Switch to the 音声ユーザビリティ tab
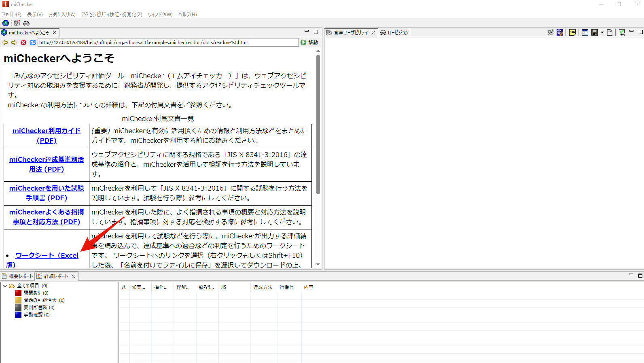644x363 pixels. (x=351, y=33)
